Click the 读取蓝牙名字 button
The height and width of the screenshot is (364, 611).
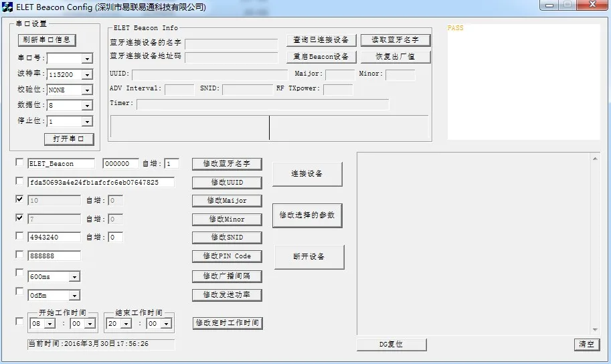396,40
